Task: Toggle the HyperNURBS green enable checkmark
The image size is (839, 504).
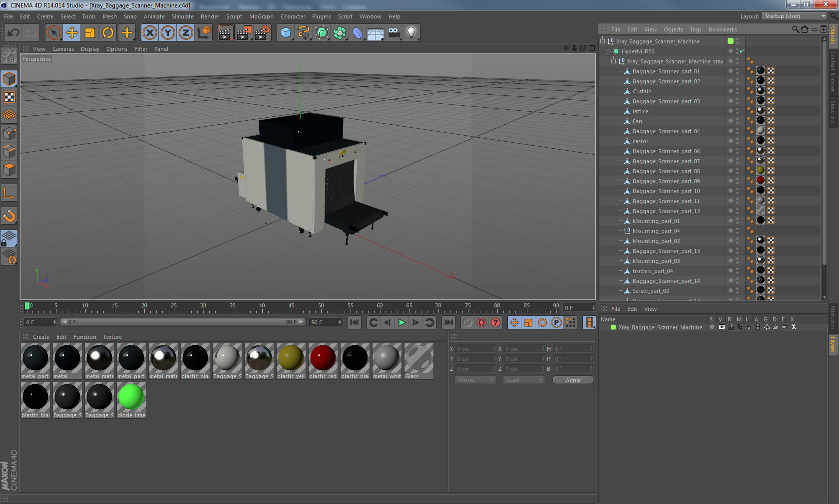Action: pos(742,51)
